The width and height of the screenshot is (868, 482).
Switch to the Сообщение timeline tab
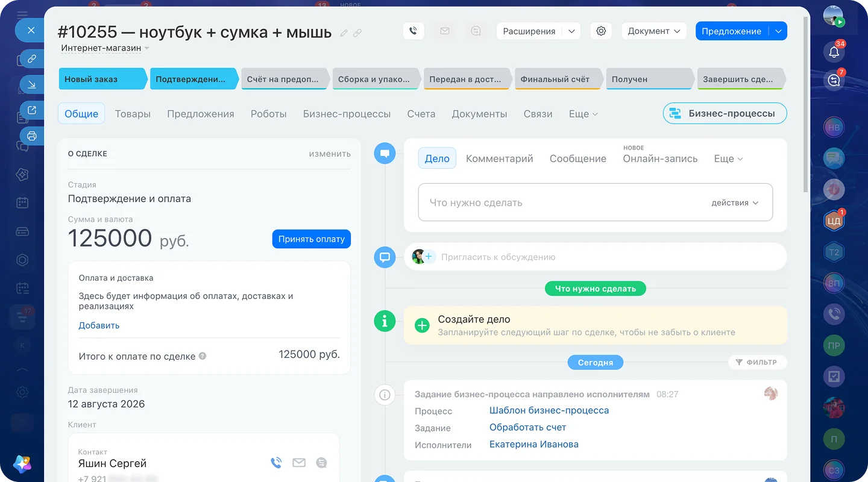[x=578, y=158]
